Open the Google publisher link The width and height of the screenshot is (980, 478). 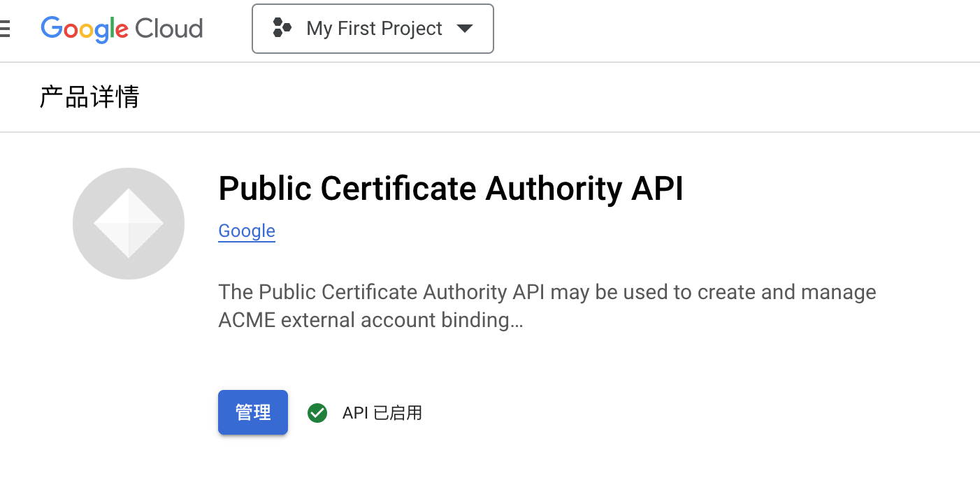pos(247,231)
